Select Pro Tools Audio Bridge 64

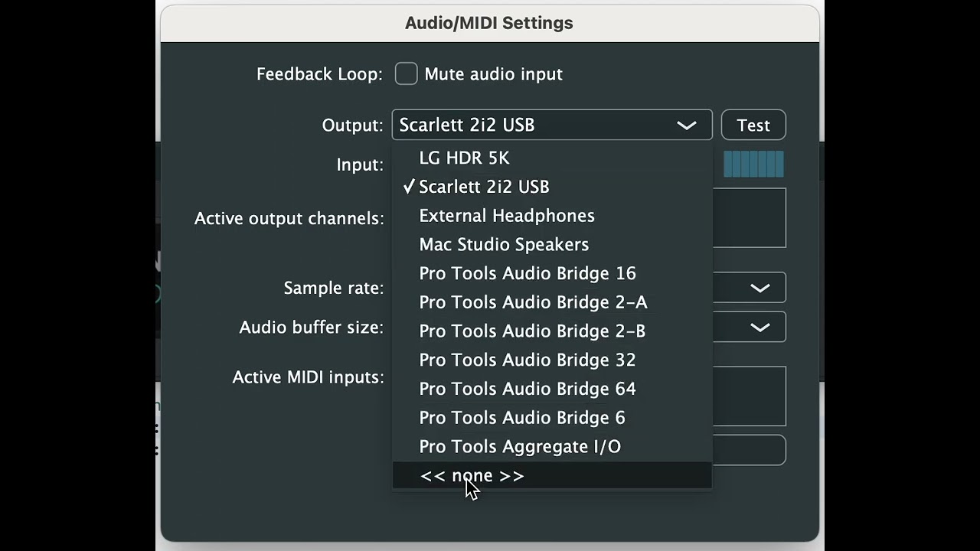(x=528, y=390)
